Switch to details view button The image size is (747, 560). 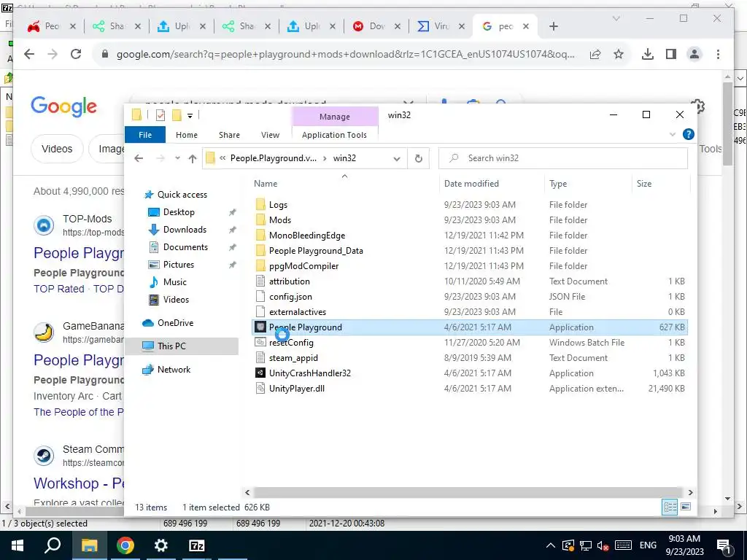click(x=670, y=507)
